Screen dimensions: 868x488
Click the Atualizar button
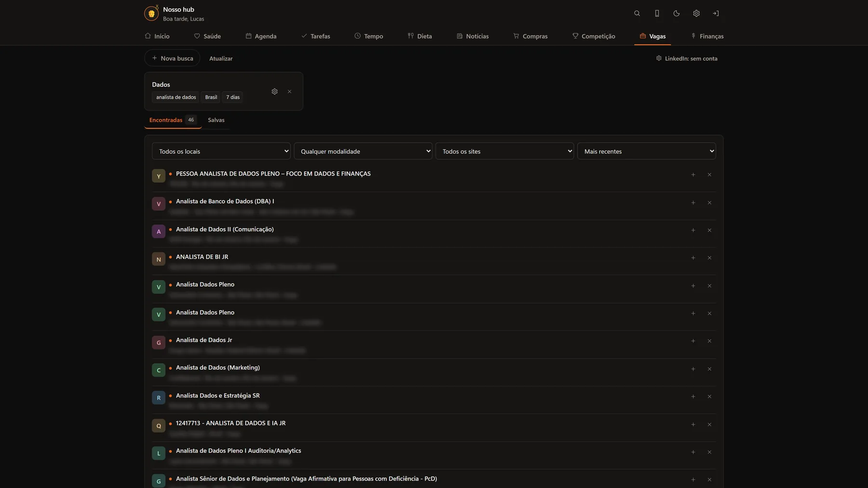(x=221, y=58)
